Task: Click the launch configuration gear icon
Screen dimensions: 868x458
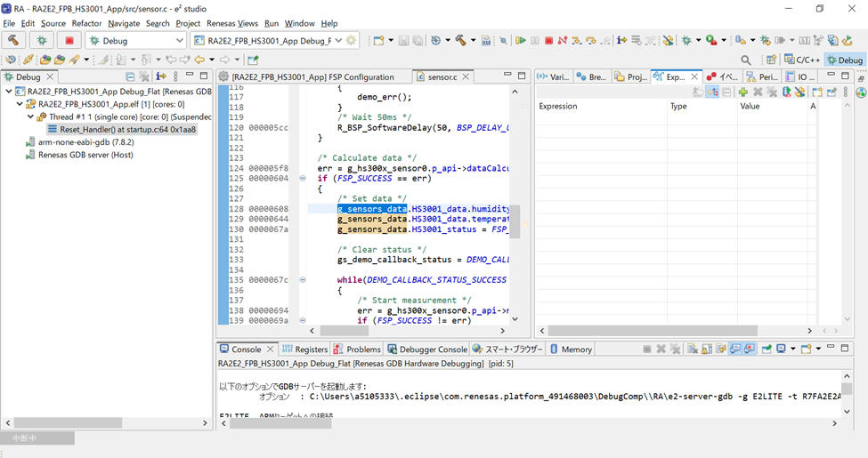Action: pyautogui.click(x=352, y=40)
